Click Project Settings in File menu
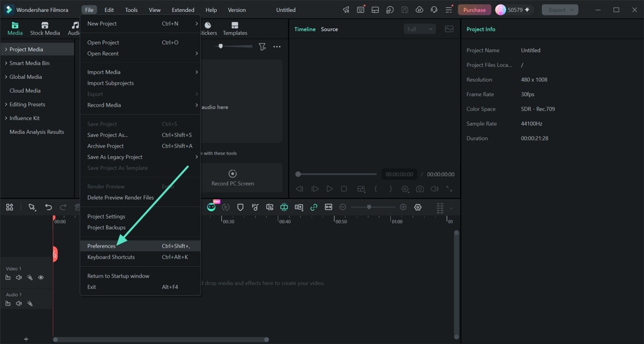Viewport: 644px width, 344px height. click(x=140, y=217)
